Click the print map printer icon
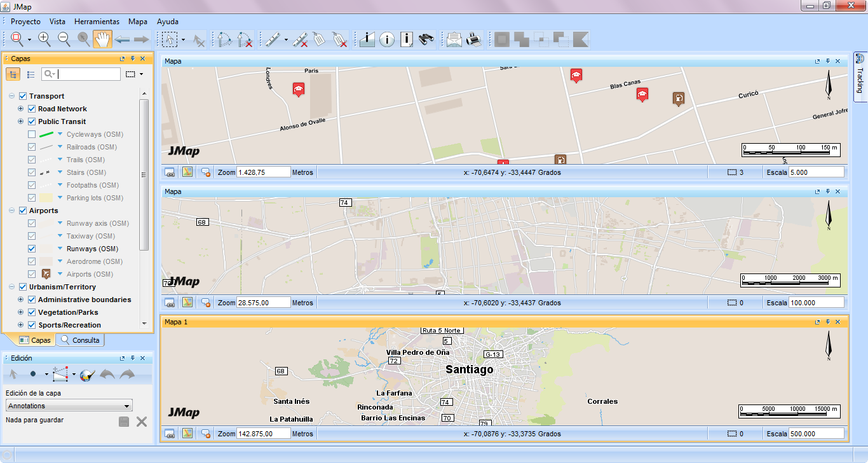The image size is (868, 463). tap(473, 39)
